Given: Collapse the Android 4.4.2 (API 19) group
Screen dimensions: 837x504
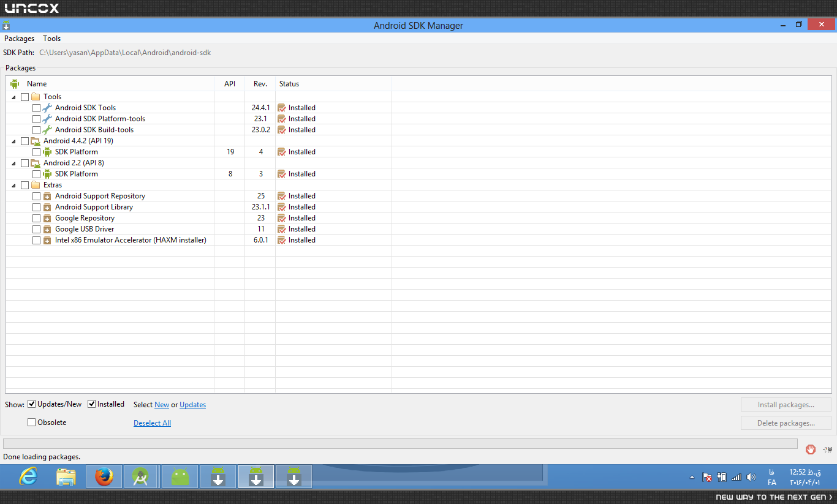Looking at the screenshot, I should pos(13,141).
